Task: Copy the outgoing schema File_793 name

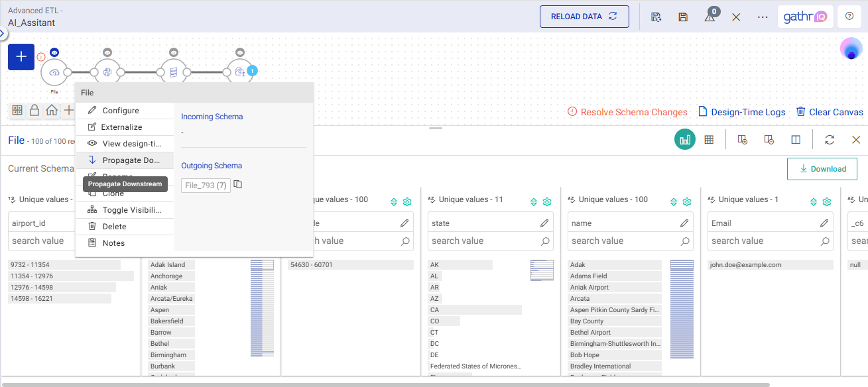Action: coord(238,185)
